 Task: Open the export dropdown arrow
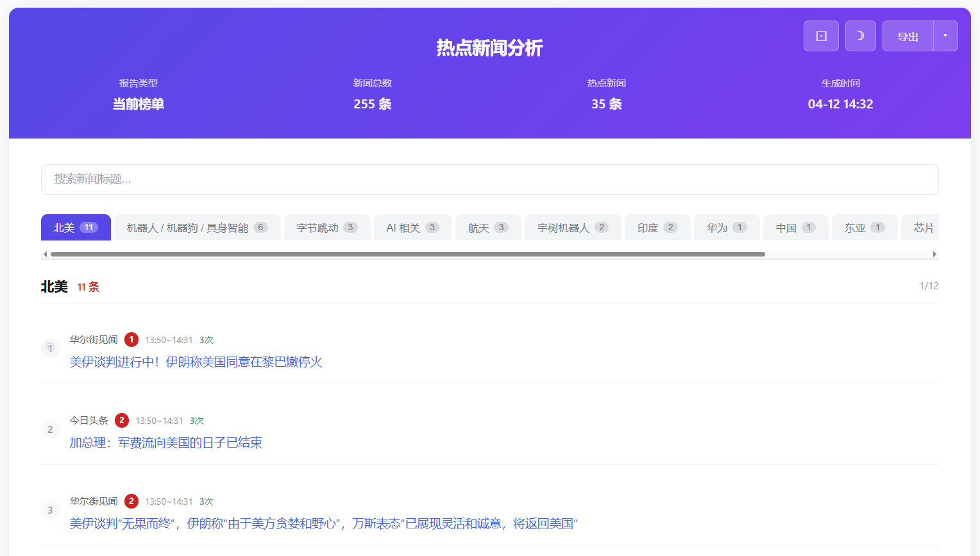coord(945,36)
